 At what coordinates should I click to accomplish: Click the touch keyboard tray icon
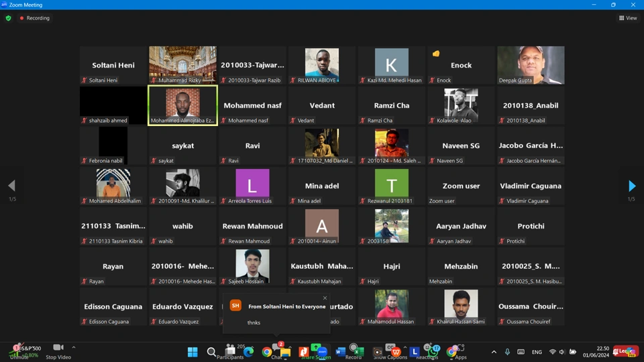pos(521,352)
